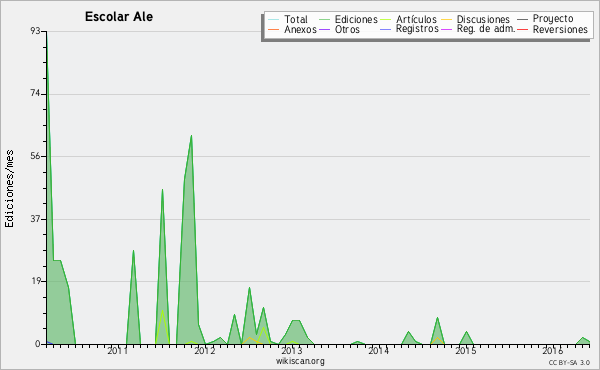Click the 74 y-axis value
This screenshot has width=600, height=370.
[35, 94]
